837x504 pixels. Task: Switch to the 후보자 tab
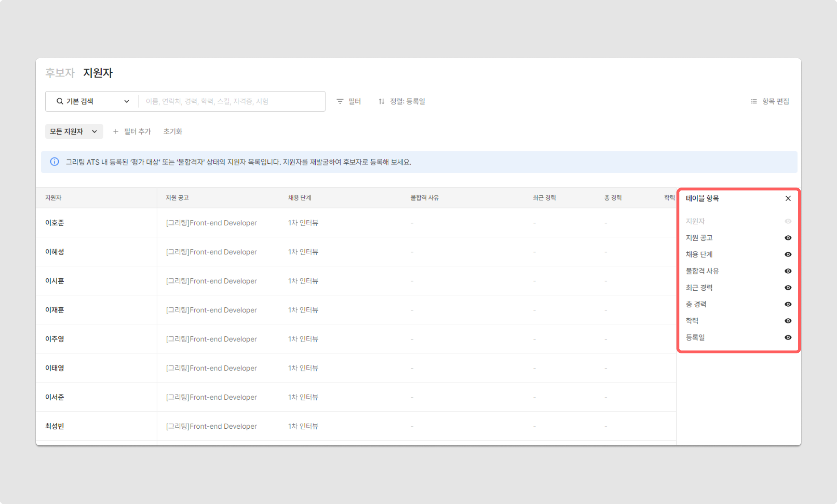click(60, 73)
